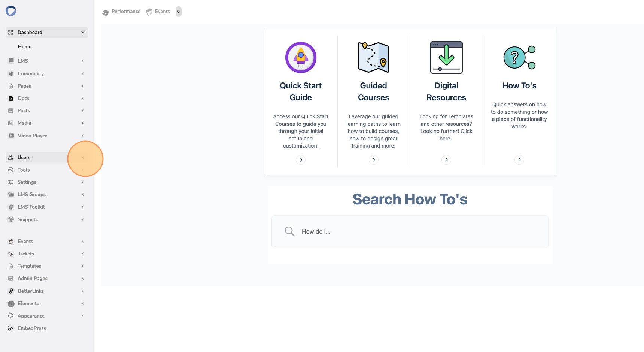Viewport: 644px width, 352px height.
Task: Click the Guided Courses map icon
Action: 373,57
